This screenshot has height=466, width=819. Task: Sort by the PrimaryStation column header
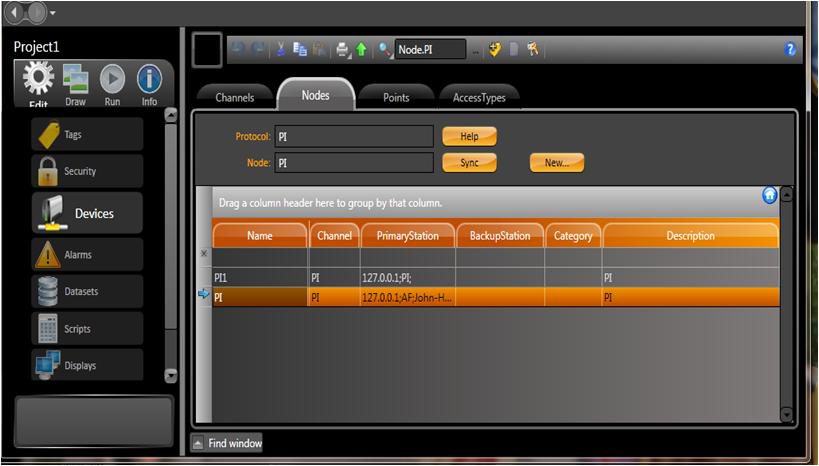(407, 236)
